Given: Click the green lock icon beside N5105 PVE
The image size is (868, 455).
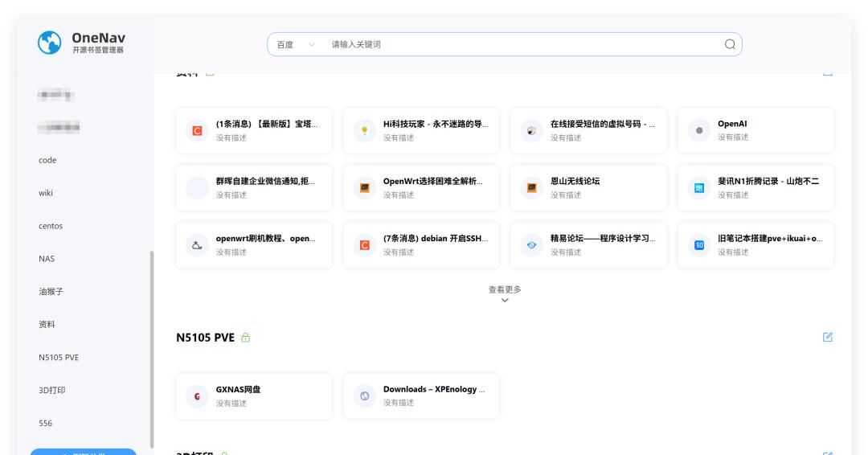Looking at the screenshot, I should pyautogui.click(x=245, y=337).
